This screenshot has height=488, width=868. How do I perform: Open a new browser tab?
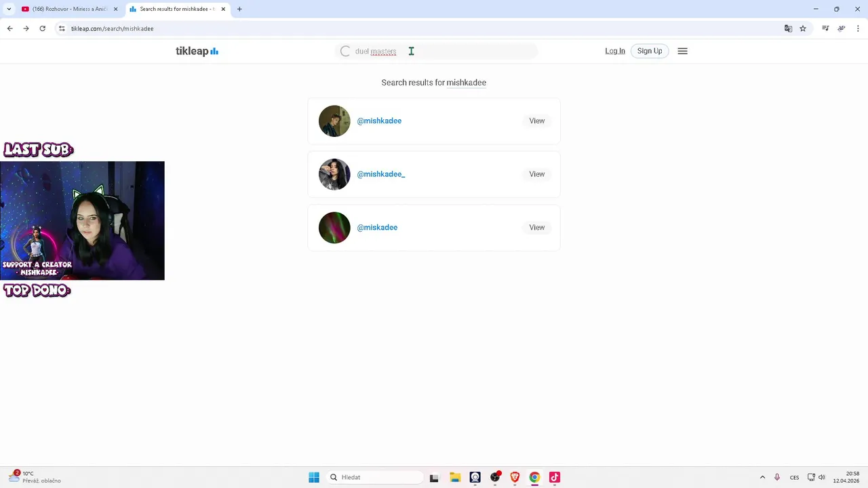pos(239,9)
